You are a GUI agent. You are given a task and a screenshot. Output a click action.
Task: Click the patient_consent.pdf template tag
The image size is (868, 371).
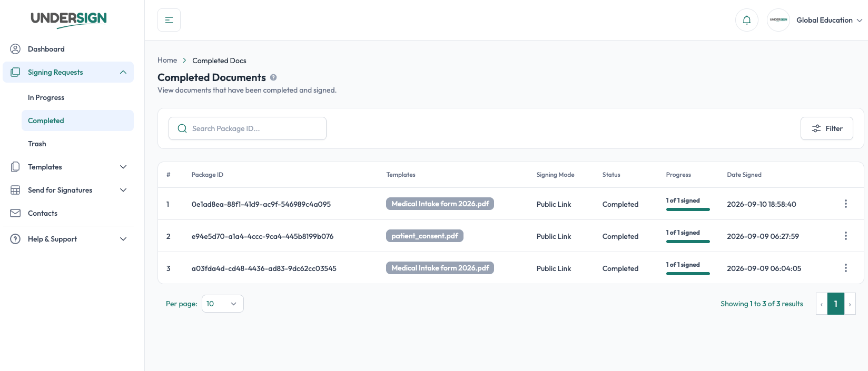pyautogui.click(x=425, y=236)
